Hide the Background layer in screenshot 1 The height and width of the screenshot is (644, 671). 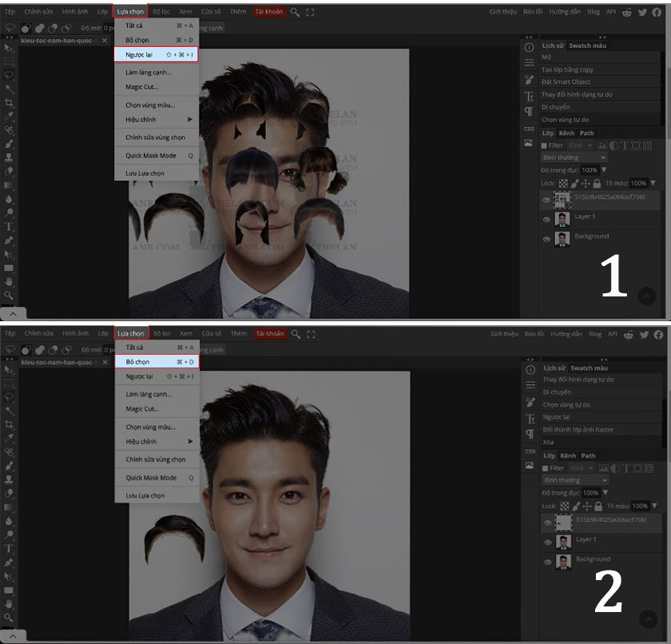coord(547,239)
